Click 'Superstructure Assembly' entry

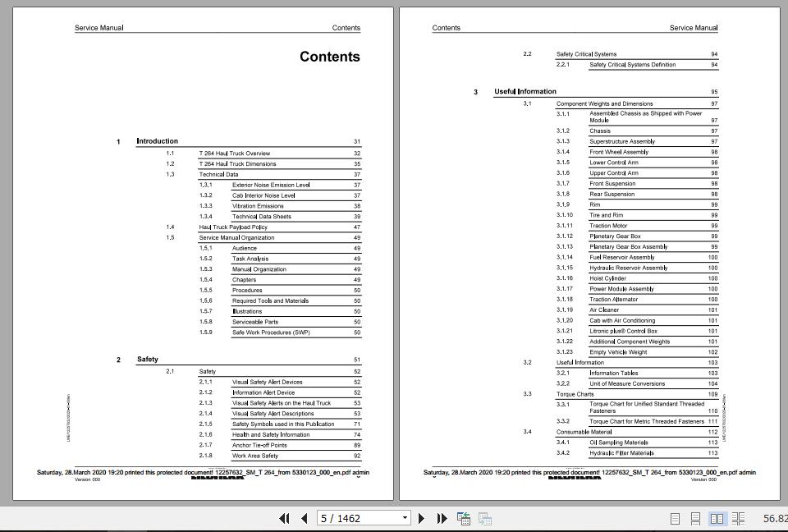[622, 142]
